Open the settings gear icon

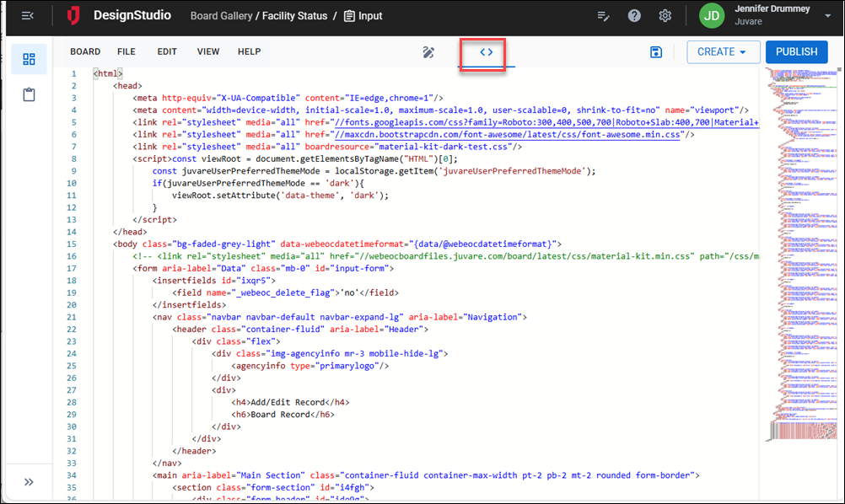click(x=665, y=16)
